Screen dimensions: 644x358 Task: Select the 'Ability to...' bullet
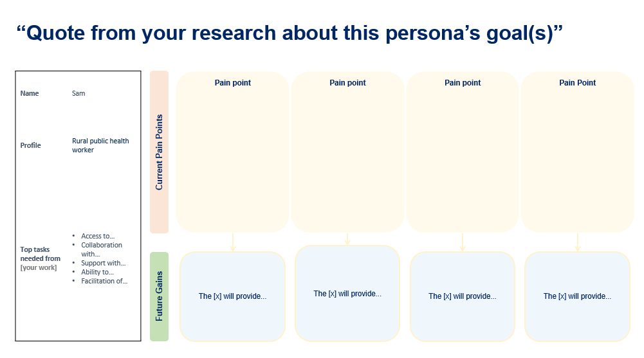[x=97, y=273]
